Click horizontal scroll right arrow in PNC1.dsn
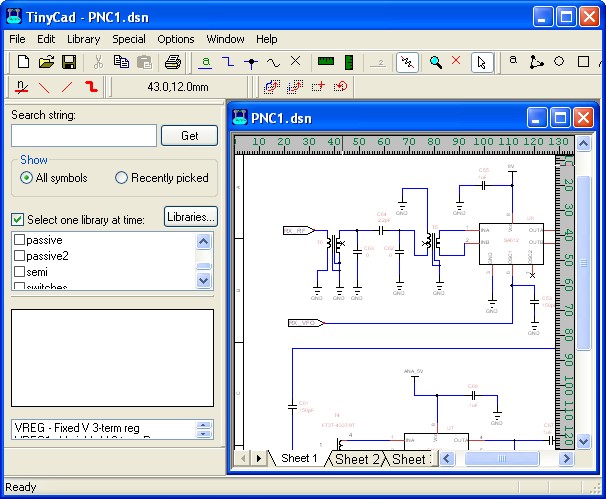Viewport: 606px width, 499px height. coord(567,459)
